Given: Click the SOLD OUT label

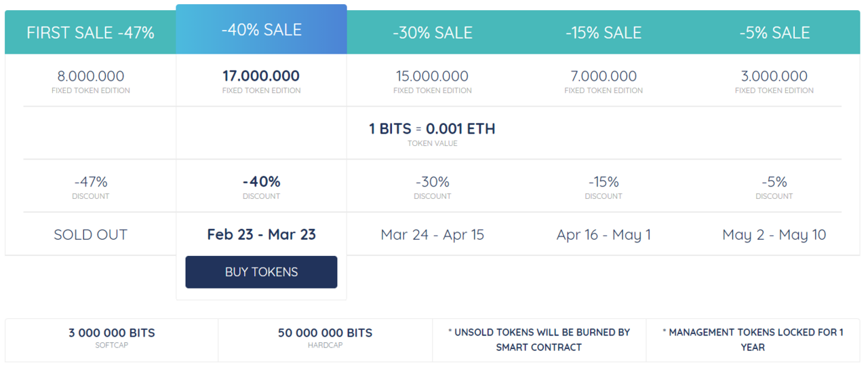Looking at the screenshot, I should click(x=90, y=235).
